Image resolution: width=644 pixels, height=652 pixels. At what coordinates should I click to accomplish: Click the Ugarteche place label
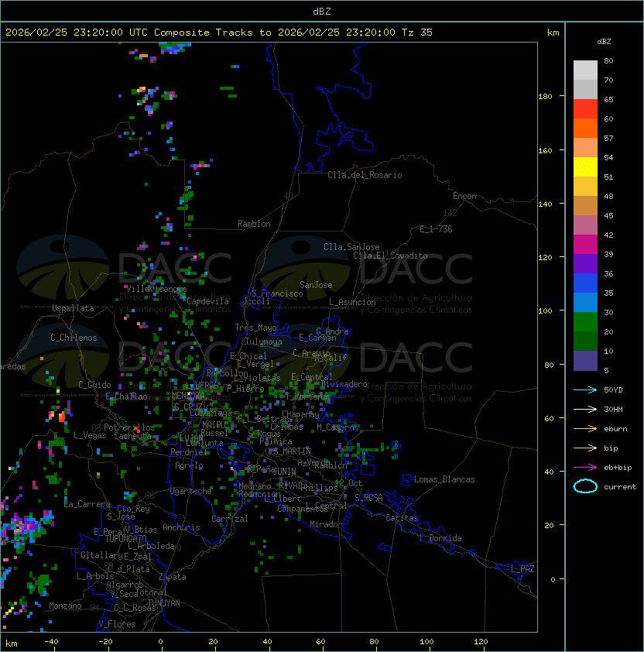(191, 491)
